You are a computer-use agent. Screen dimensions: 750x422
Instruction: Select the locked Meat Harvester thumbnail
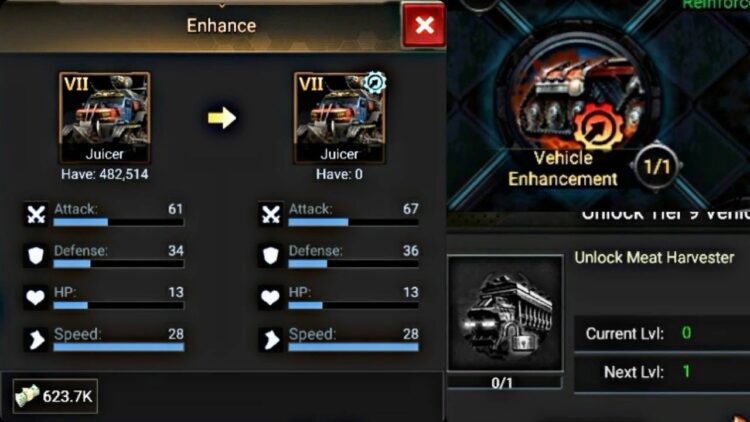click(x=506, y=313)
